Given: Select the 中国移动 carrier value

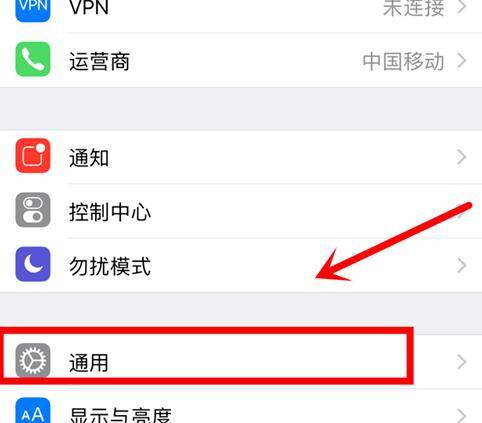Looking at the screenshot, I should 403,61.
